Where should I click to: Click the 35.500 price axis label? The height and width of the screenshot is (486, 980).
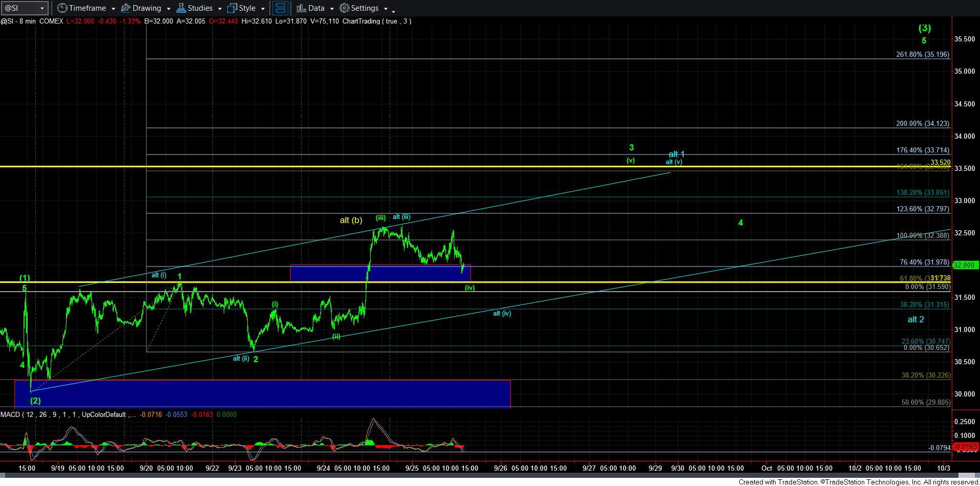pos(965,39)
